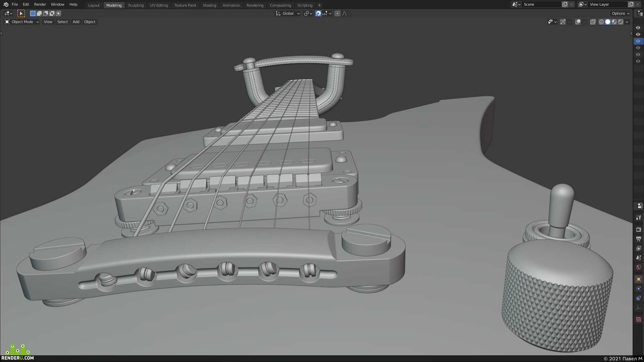
Task: Switch to the Sculpting workspace tab
Action: (x=136, y=5)
